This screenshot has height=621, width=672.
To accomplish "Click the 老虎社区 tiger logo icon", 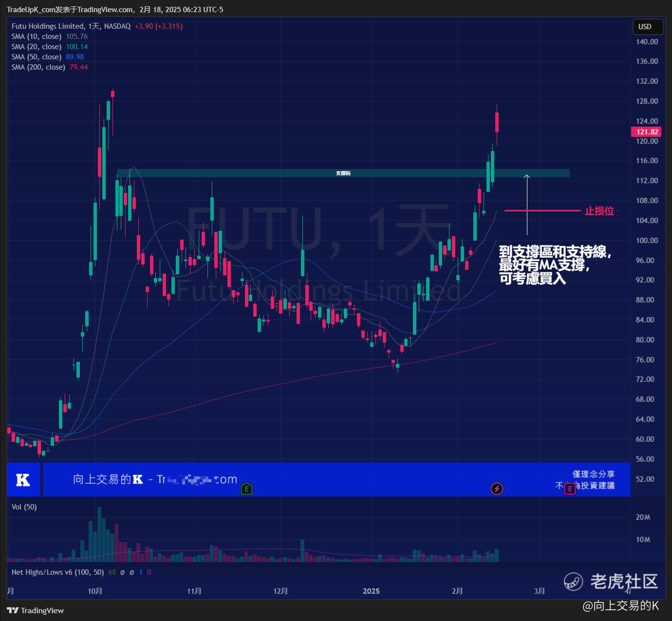I will point(573,581).
